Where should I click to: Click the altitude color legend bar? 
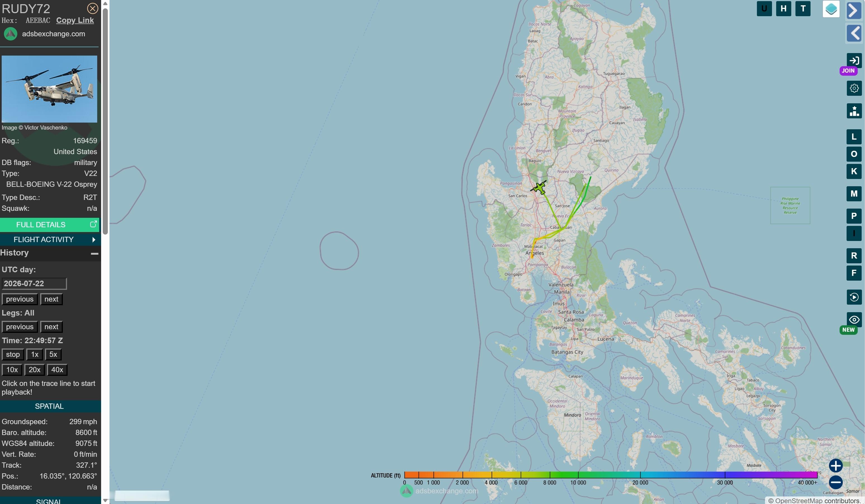click(611, 475)
